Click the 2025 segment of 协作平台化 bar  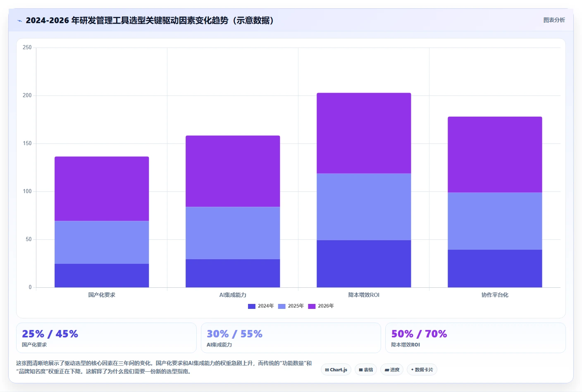pyautogui.click(x=495, y=221)
